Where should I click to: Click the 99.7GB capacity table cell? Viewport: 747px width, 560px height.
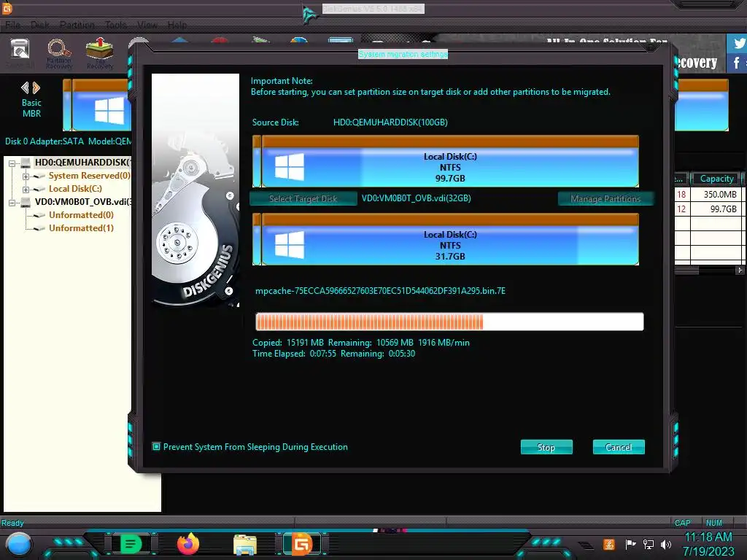click(x=716, y=209)
